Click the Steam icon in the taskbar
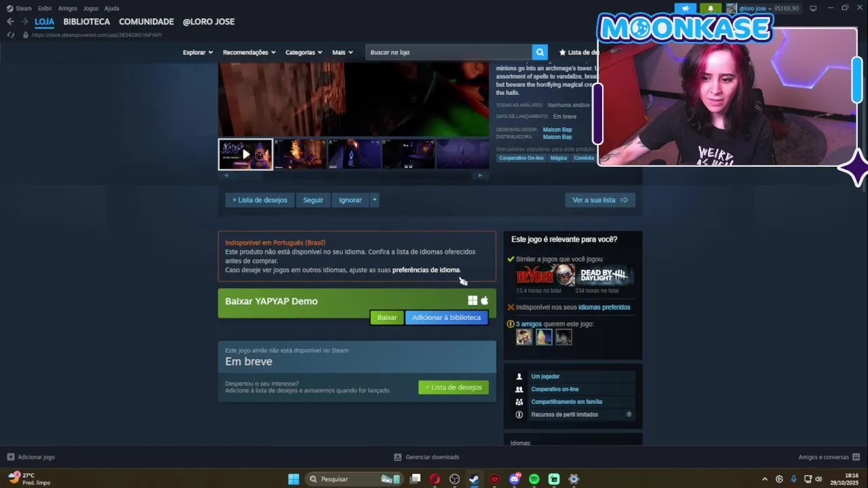Image resolution: width=868 pixels, height=488 pixels. pos(474,479)
